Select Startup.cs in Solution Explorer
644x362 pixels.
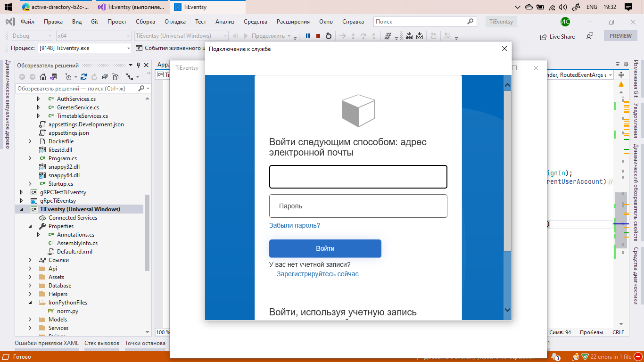[x=60, y=184]
